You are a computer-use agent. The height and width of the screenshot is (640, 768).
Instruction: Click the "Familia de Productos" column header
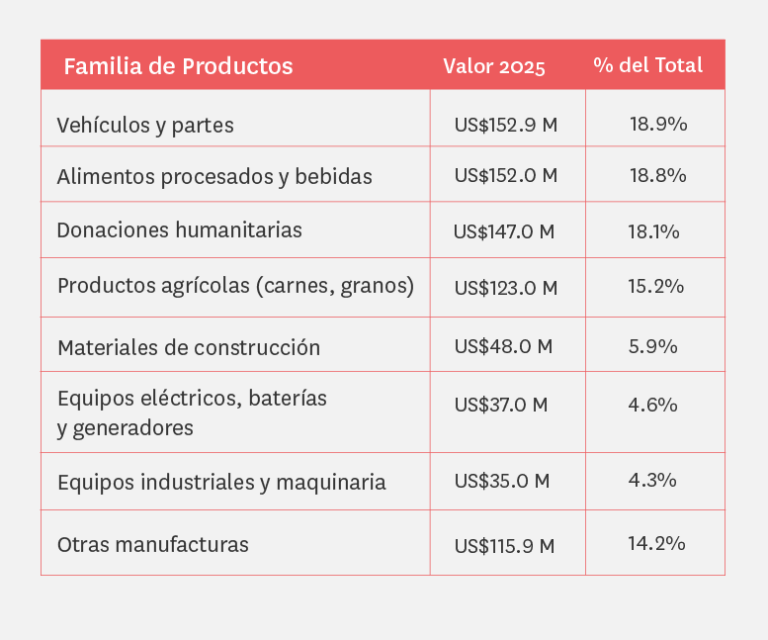tap(178, 67)
